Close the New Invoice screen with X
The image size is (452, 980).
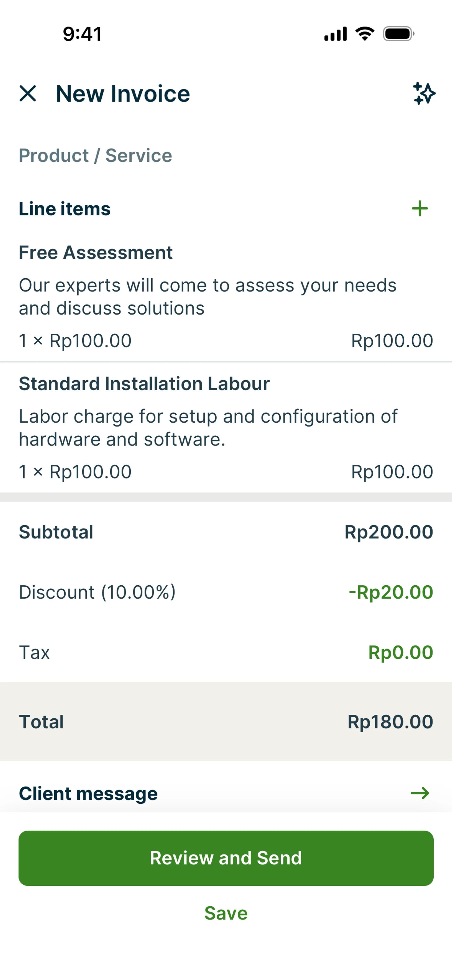click(28, 93)
